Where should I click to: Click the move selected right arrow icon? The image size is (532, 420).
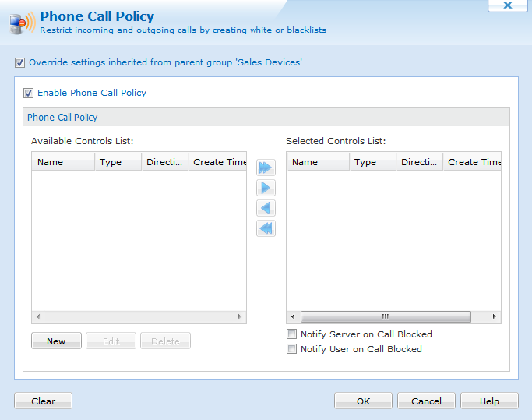266,188
